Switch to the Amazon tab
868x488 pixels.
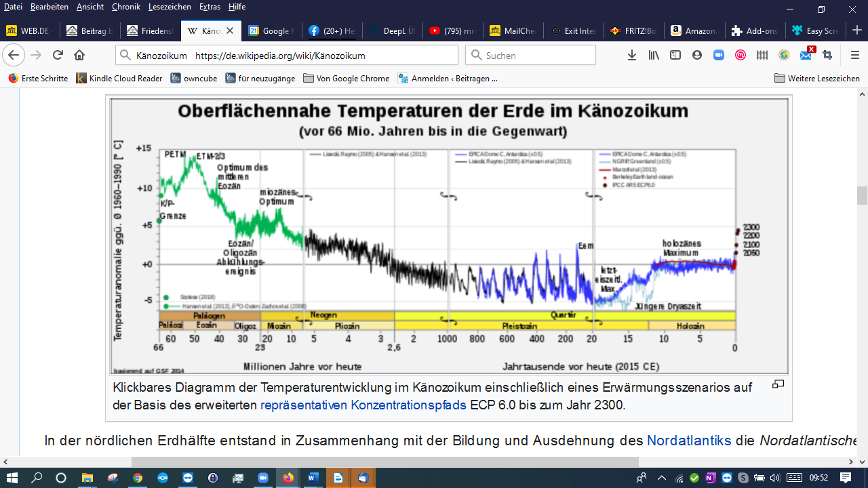click(x=694, y=31)
